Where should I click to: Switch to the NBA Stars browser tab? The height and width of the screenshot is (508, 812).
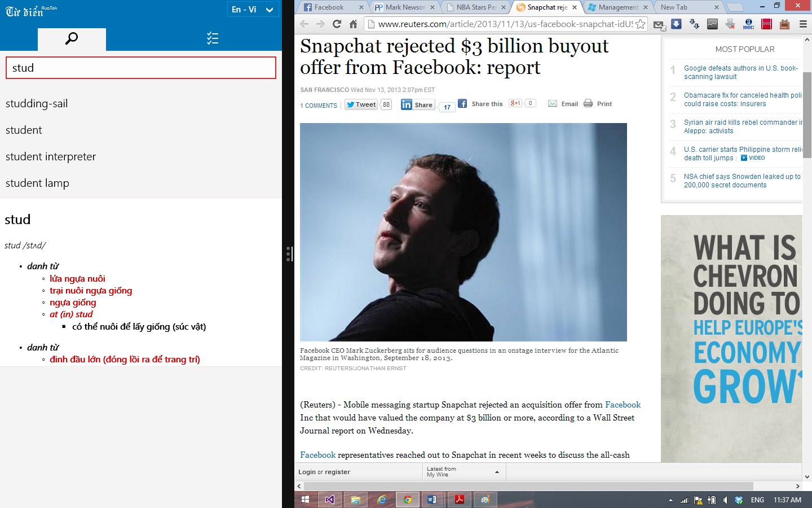pyautogui.click(x=475, y=7)
